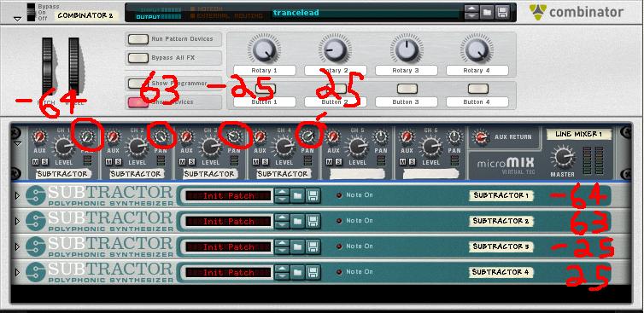Viewport: 644px width, 313px height.
Task: Toggle Bypass All FX button
Action: coord(138,58)
